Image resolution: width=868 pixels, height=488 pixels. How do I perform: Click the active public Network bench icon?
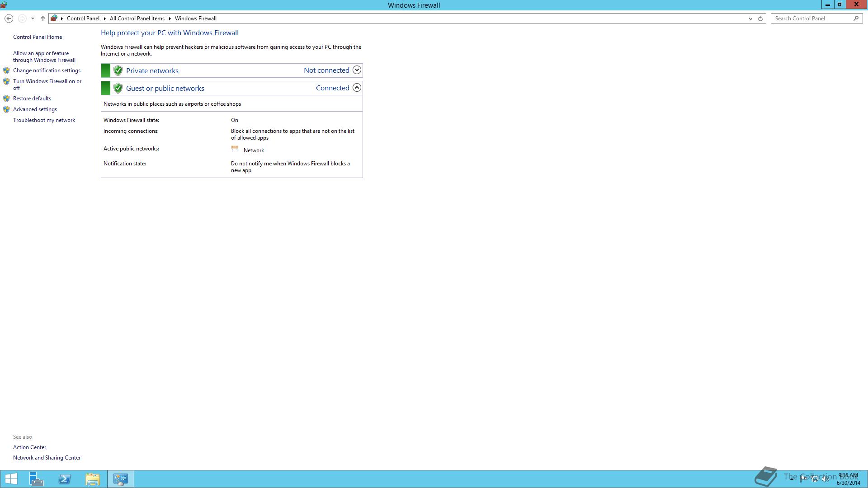click(x=235, y=149)
